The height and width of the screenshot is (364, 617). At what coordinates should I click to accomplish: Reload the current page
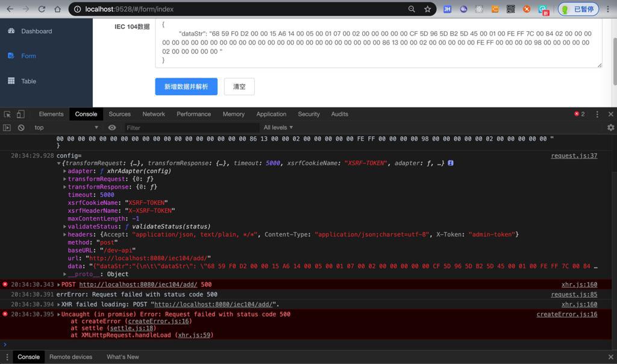(x=42, y=9)
